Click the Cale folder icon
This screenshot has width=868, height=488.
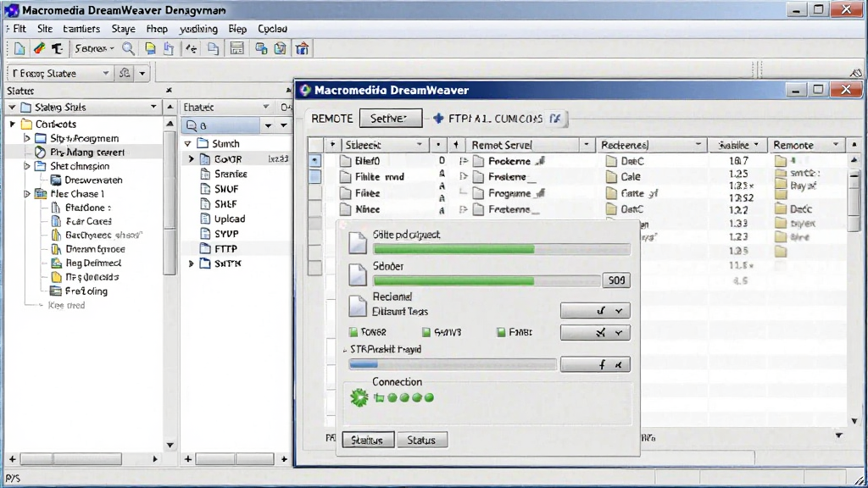(x=611, y=176)
